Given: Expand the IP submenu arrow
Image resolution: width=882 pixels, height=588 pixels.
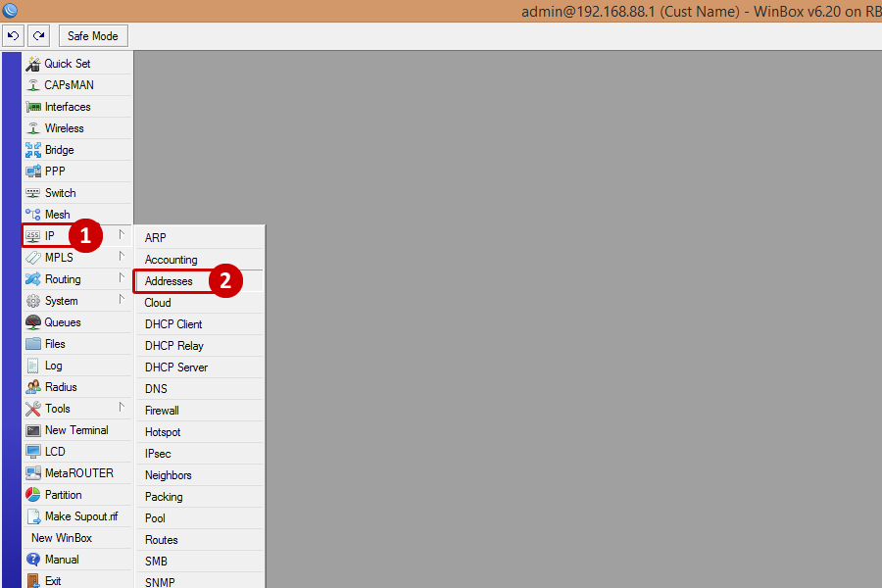Looking at the screenshot, I should pos(122,234).
